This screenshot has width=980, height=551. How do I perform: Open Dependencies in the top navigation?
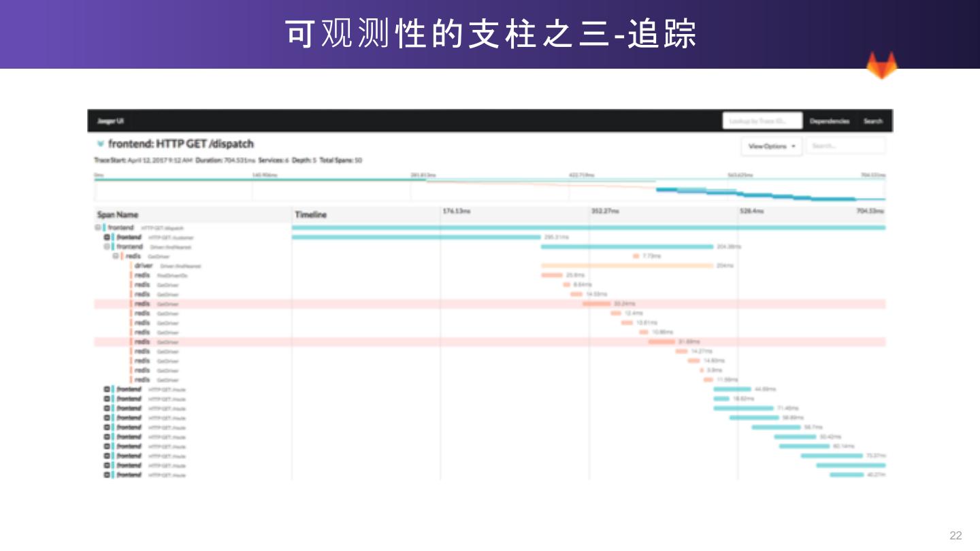click(829, 121)
